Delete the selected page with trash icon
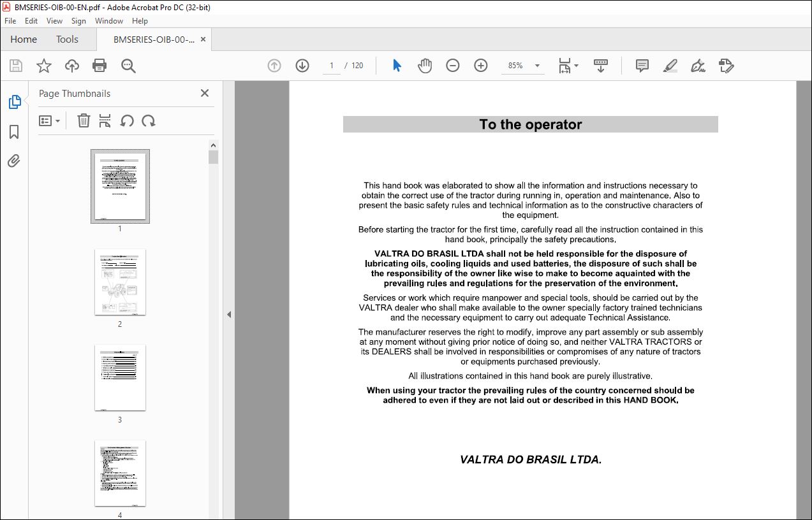Screen dimensions: 812x520 tap(84, 120)
